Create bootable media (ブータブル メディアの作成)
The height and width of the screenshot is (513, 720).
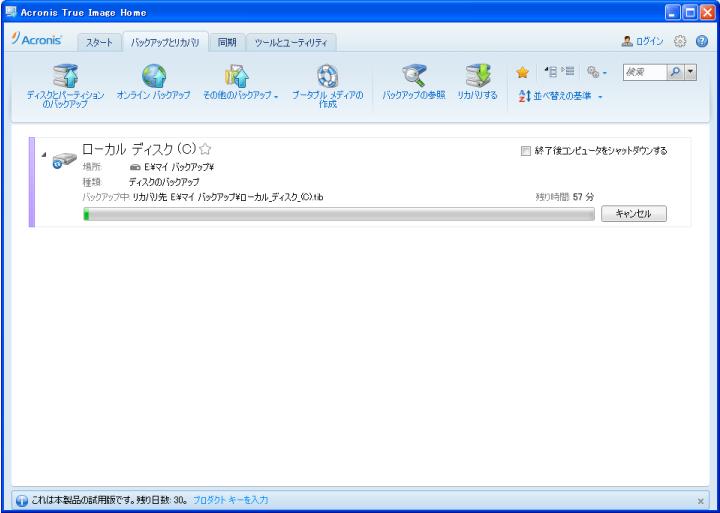coord(327,86)
